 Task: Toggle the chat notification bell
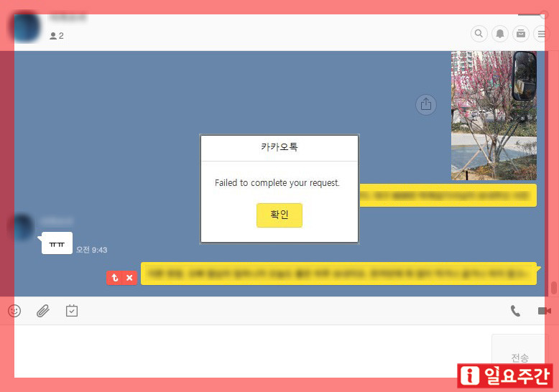tap(499, 34)
